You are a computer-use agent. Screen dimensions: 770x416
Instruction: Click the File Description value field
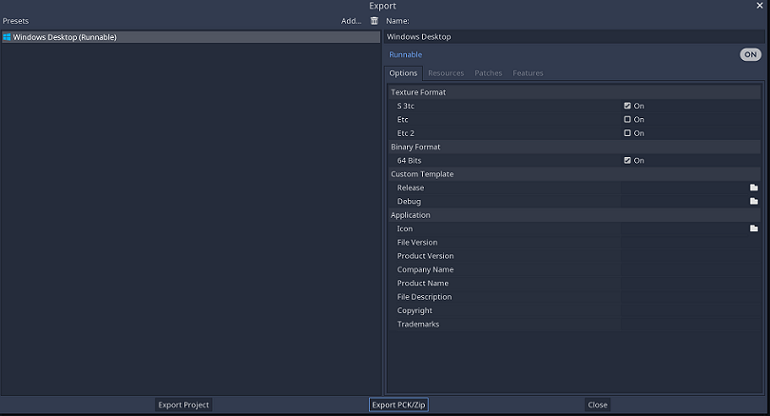tap(691, 297)
